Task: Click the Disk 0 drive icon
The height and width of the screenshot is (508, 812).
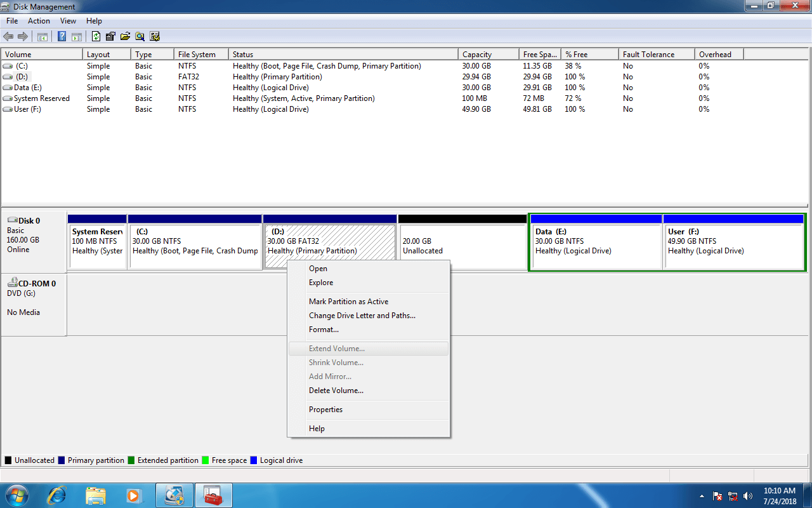Action: (11, 220)
